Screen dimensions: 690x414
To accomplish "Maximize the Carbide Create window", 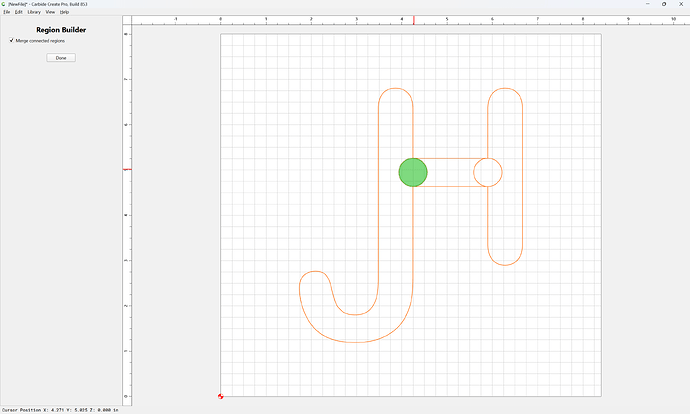I will tap(664, 4).
